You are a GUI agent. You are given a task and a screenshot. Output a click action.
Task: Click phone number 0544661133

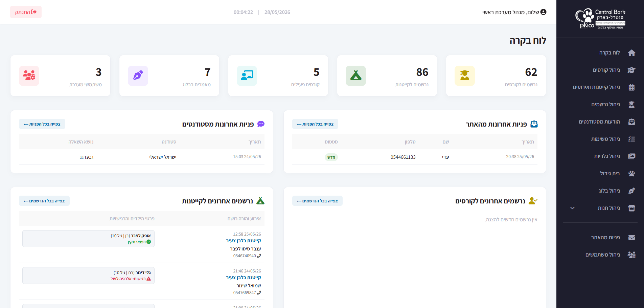pyautogui.click(x=403, y=157)
